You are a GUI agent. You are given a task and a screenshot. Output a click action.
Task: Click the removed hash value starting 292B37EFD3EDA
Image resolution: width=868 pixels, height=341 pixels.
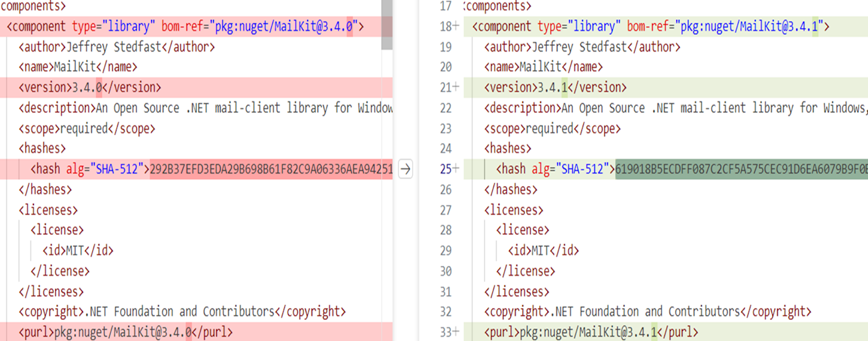[x=271, y=169]
